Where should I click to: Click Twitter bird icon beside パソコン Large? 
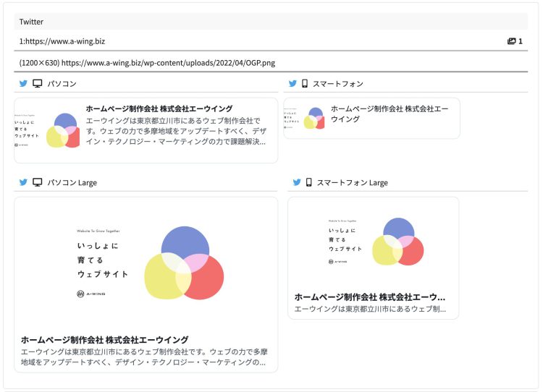tap(23, 182)
